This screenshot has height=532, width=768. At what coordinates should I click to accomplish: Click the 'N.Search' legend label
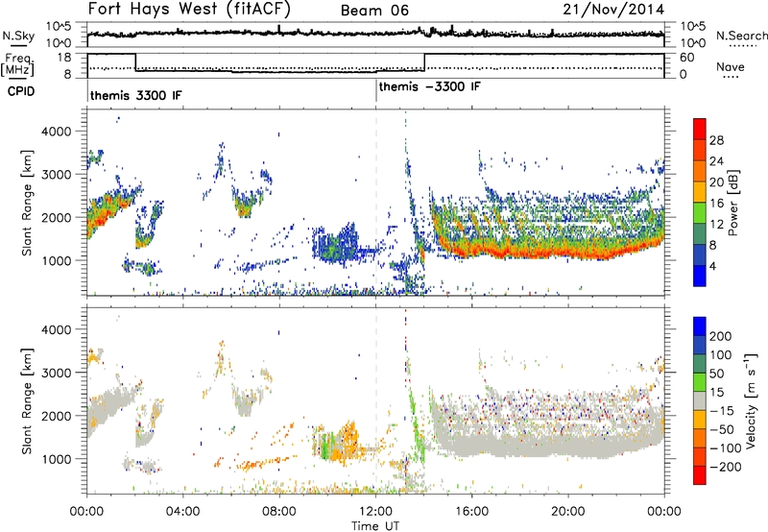point(741,36)
